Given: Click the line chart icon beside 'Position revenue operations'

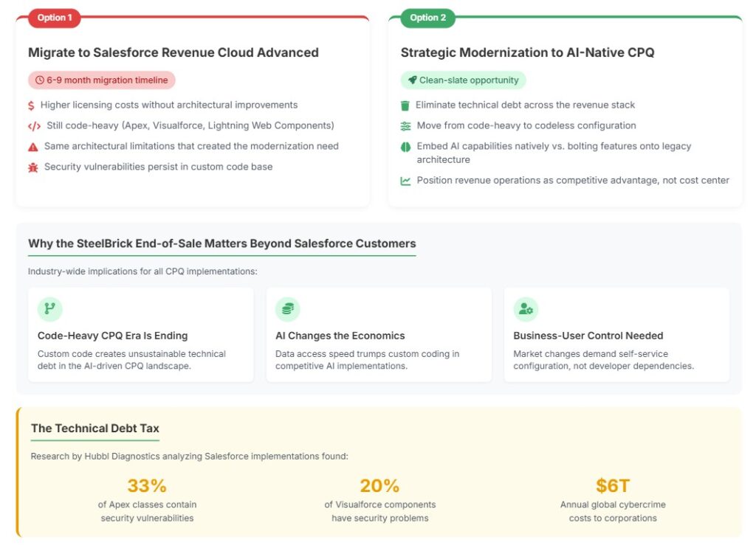Looking at the screenshot, I should coord(405,181).
